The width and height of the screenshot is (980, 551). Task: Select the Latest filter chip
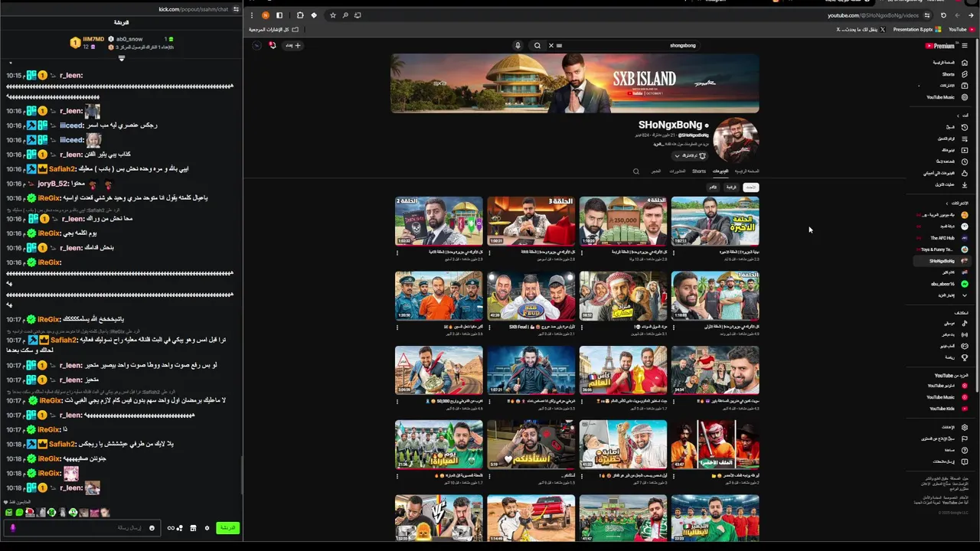click(751, 187)
